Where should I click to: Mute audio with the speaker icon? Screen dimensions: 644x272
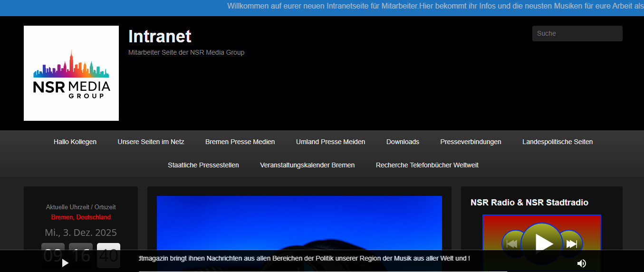581,263
